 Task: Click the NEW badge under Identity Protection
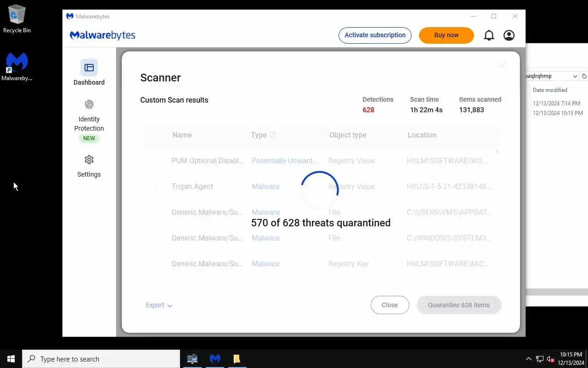(x=89, y=138)
